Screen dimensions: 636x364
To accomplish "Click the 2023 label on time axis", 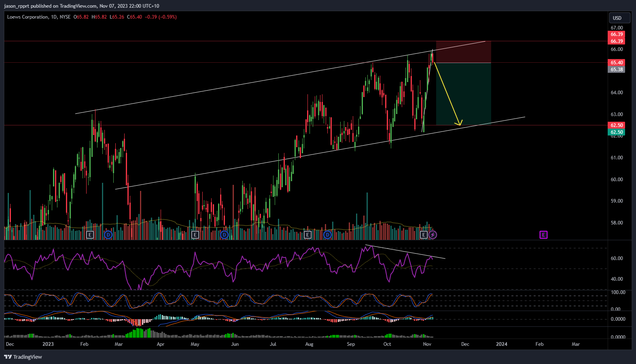I will [x=48, y=344].
